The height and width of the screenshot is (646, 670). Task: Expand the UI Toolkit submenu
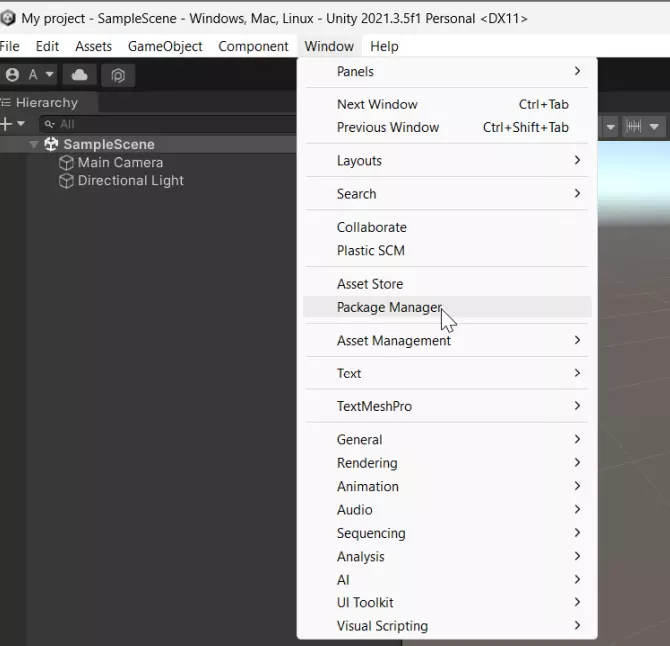pyautogui.click(x=447, y=602)
